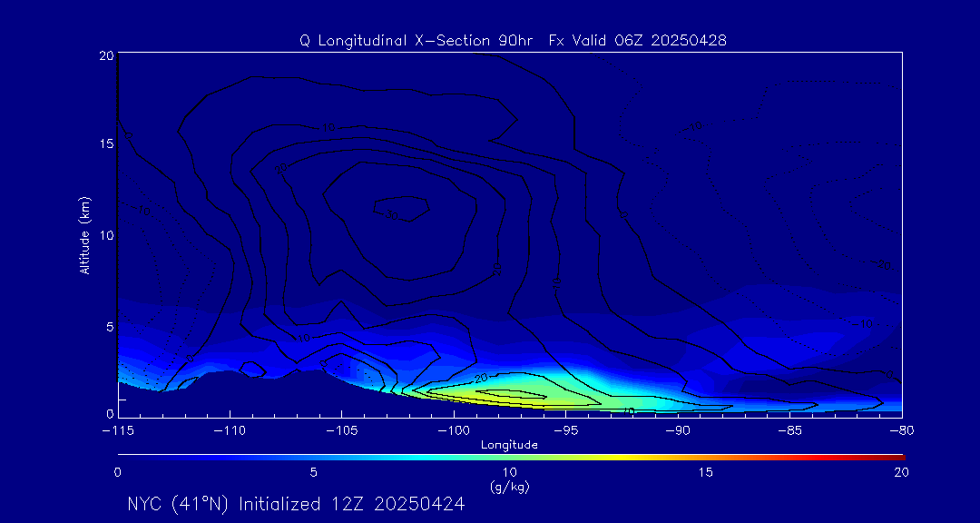The image size is (980, 523).
Task: Click the color scale label 5
Action: pos(314,473)
